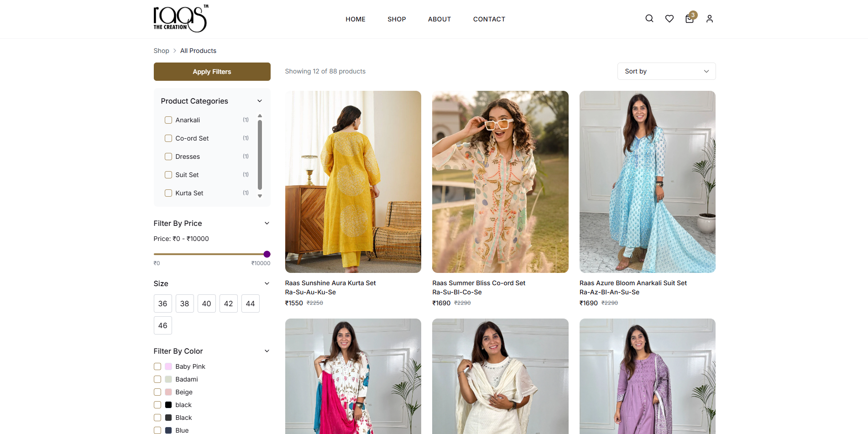868x434 pixels.
Task: Open the user account icon
Action: tap(709, 19)
